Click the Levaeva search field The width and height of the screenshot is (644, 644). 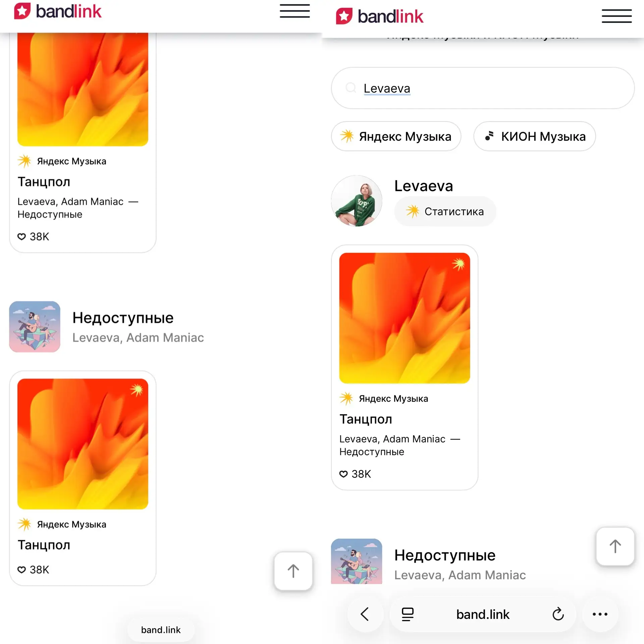pyautogui.click(x=483, y=88)
